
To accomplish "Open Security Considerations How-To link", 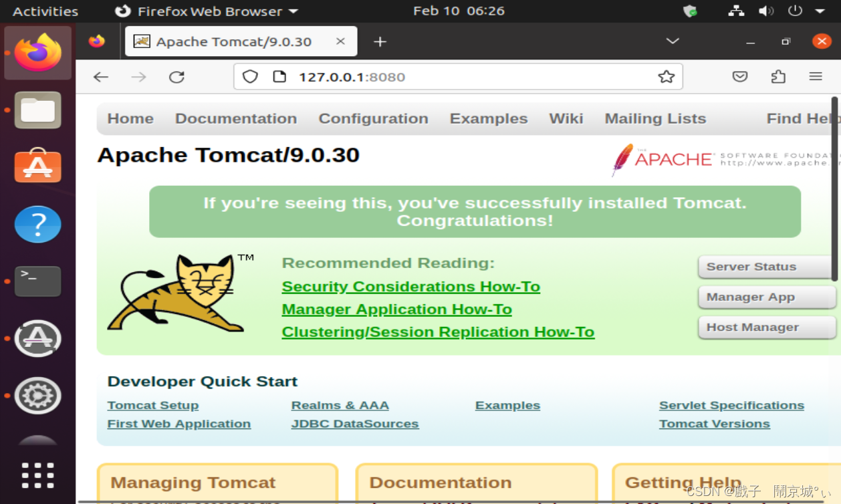I will pyautogui.click(x=410, y=287).
